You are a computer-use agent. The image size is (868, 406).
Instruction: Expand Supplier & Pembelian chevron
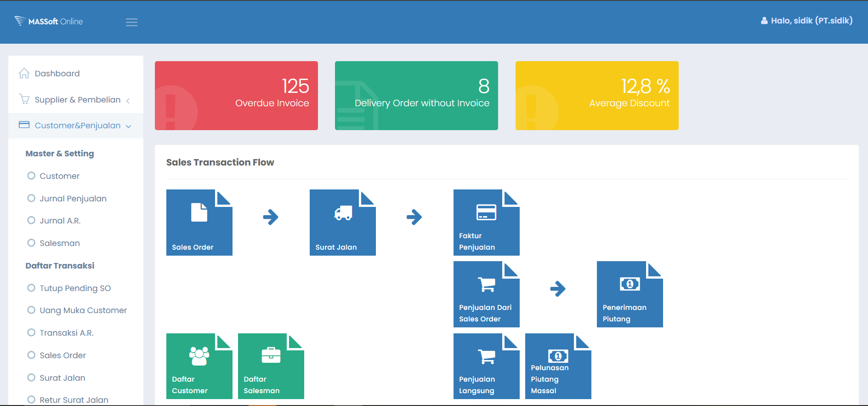128,101
